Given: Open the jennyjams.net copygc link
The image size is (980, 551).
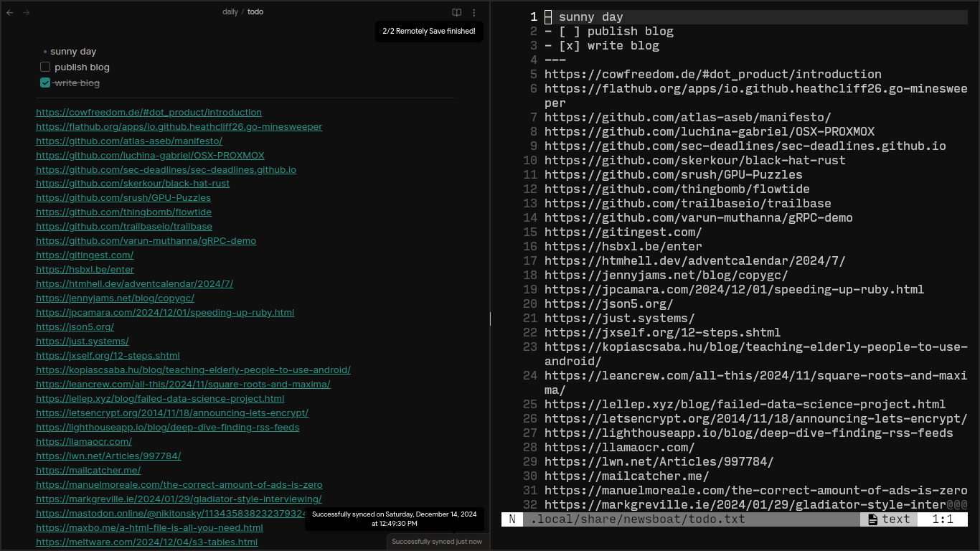Looking at the screenshot, I should click(x=115, y=298).
